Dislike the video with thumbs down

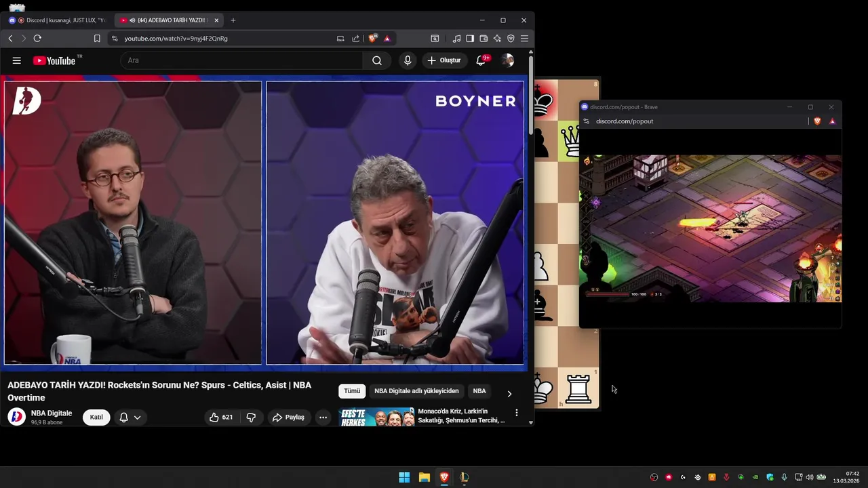tap(251, 418)
